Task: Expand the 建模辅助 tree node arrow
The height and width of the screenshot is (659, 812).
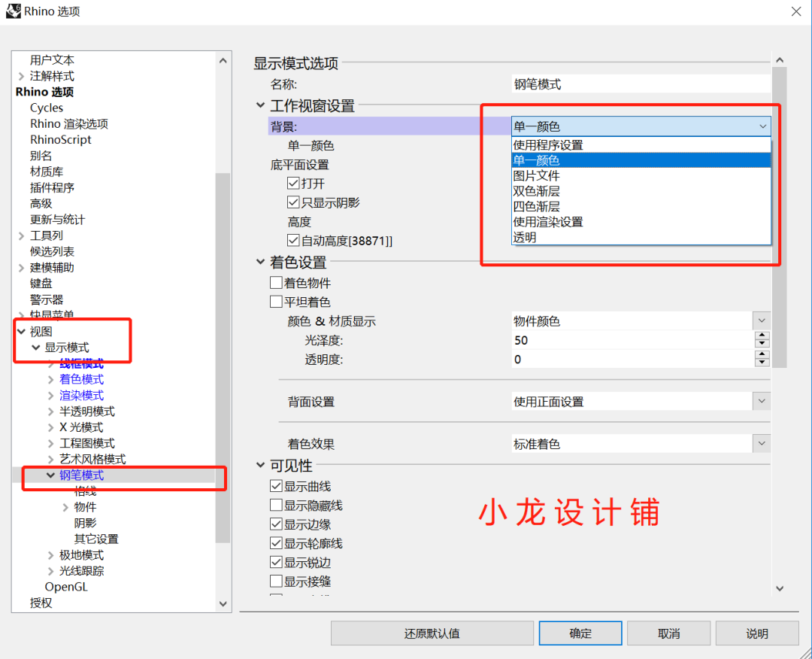Action: point(21,268)
